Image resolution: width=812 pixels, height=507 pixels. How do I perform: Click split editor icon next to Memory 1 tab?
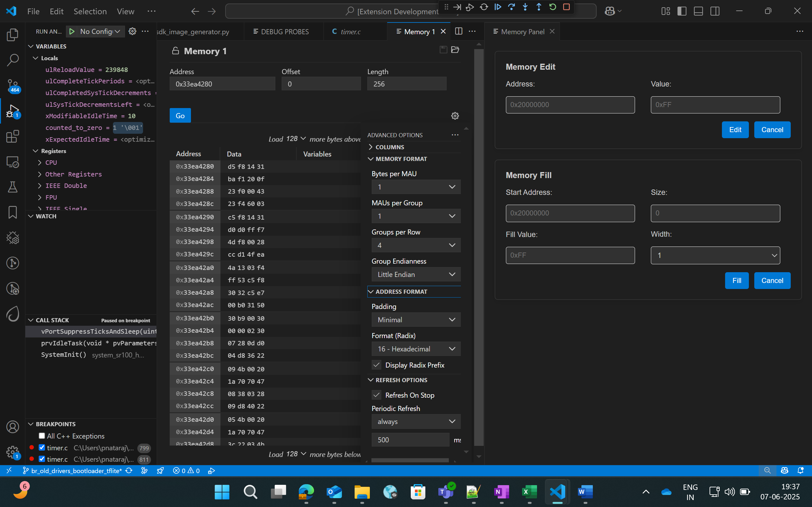tap(458, 31)
